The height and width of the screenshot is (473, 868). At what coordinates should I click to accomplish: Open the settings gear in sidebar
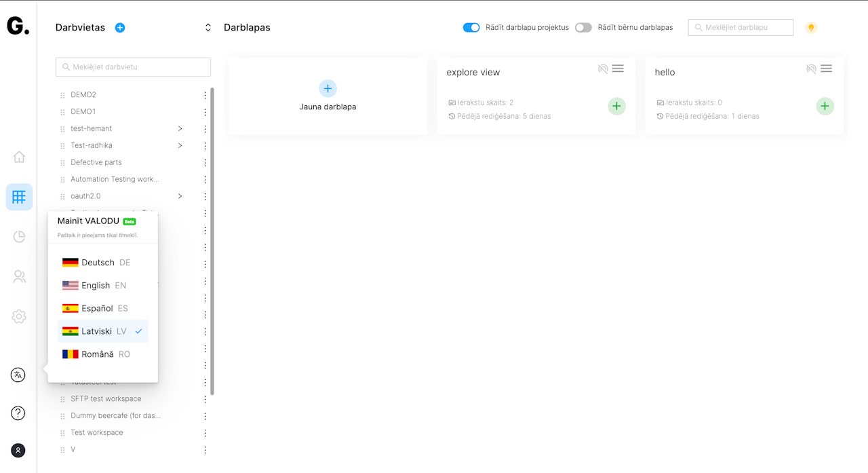[x=19, y=316]
